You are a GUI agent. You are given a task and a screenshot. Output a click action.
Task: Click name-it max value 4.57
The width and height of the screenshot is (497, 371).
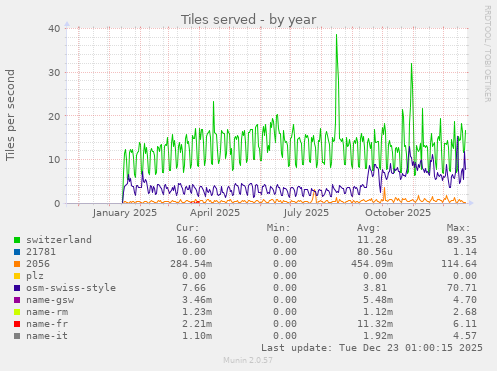click(x=465, y=336)
